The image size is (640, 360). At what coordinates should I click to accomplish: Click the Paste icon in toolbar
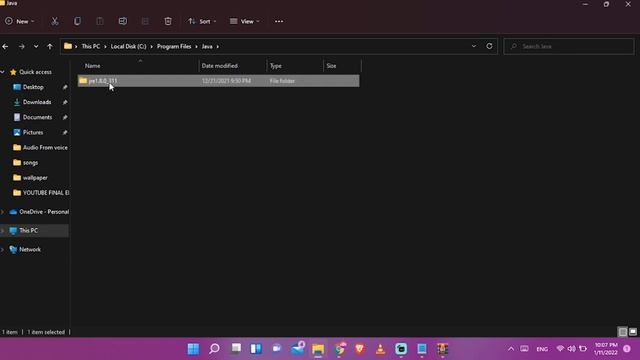click(x=100, y=21)
